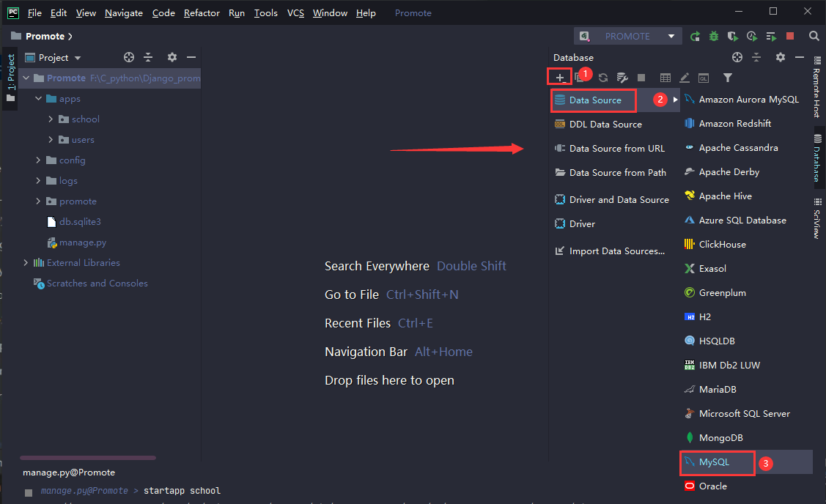Choose Data Source from URL
The image size is (826, 504).
click(x=615, y=149)
